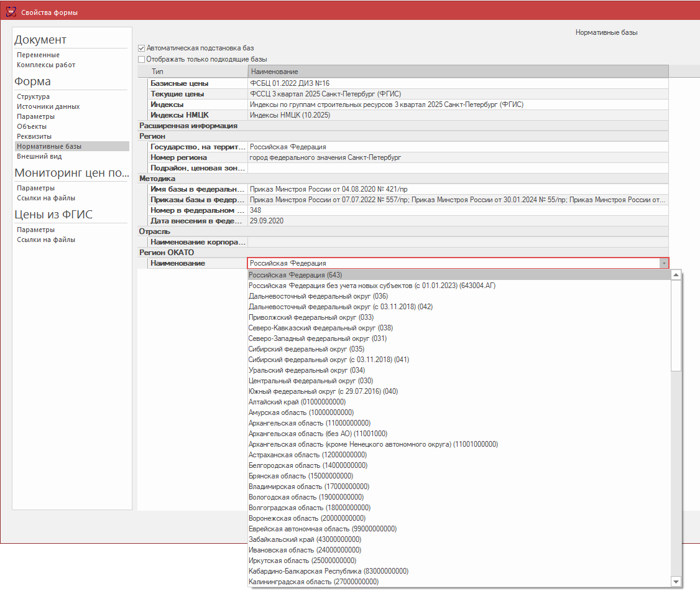Choose Северо-Западный федеральный округ (031)
Viewport: 700px width, 601px height.
317,338
